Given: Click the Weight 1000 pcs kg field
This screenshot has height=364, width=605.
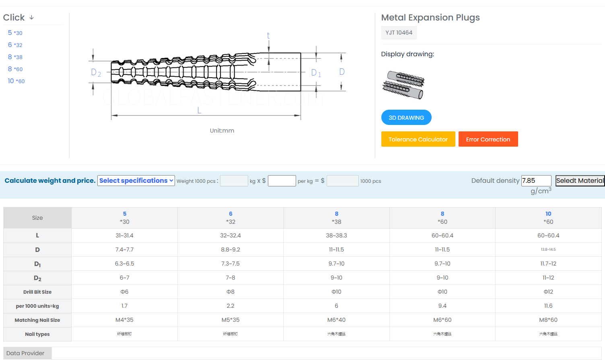Looking at the screenshot, I should [234, 181].
